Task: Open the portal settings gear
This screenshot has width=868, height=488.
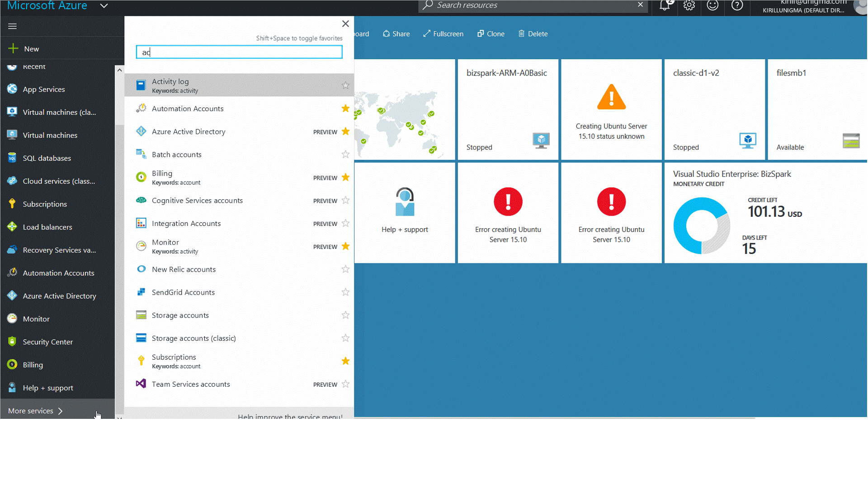Action: (689, 5)
